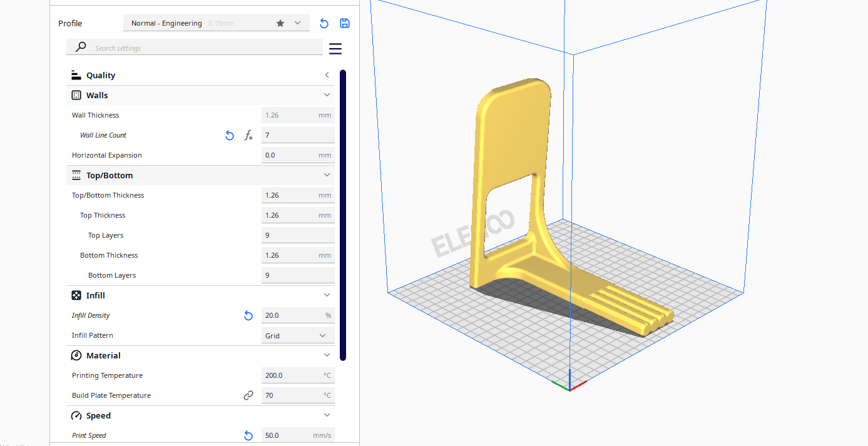The image size is (868, 446).
Task: Edit the Horizontal Expansion field
Action: [x=298, y=155]
